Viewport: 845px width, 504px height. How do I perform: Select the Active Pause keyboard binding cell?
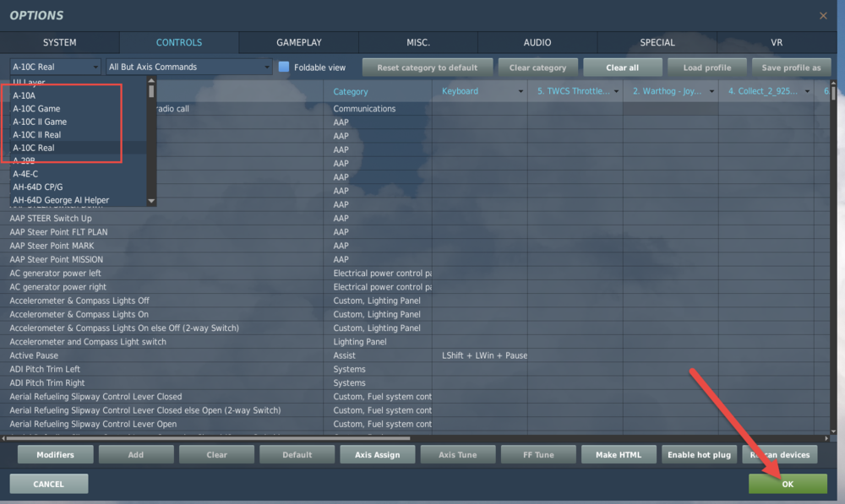480,355
